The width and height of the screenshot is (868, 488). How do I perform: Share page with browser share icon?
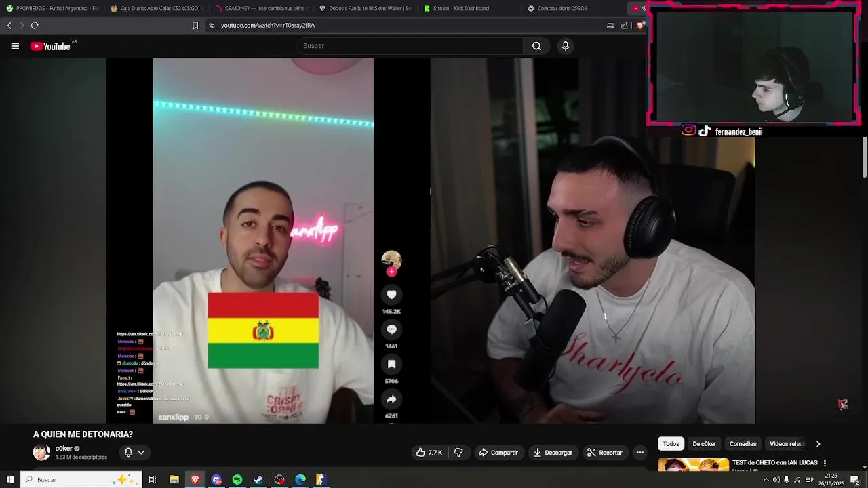pyautogui.click(x=625, y=26)
